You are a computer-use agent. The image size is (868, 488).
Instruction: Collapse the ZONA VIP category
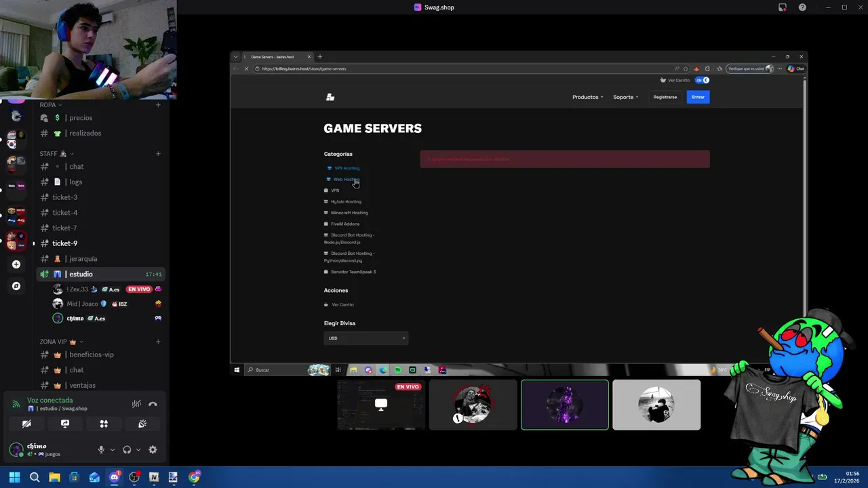pos(61,342)
